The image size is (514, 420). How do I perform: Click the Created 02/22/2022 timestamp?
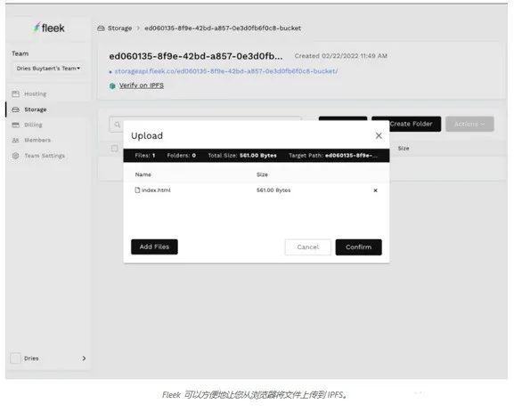[x=341, y=56]
